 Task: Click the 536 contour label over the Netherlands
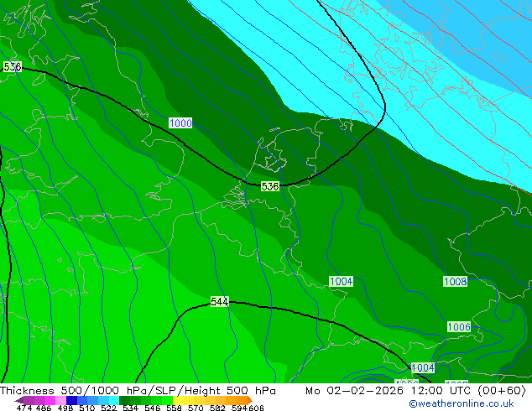[x=270, y=186]
